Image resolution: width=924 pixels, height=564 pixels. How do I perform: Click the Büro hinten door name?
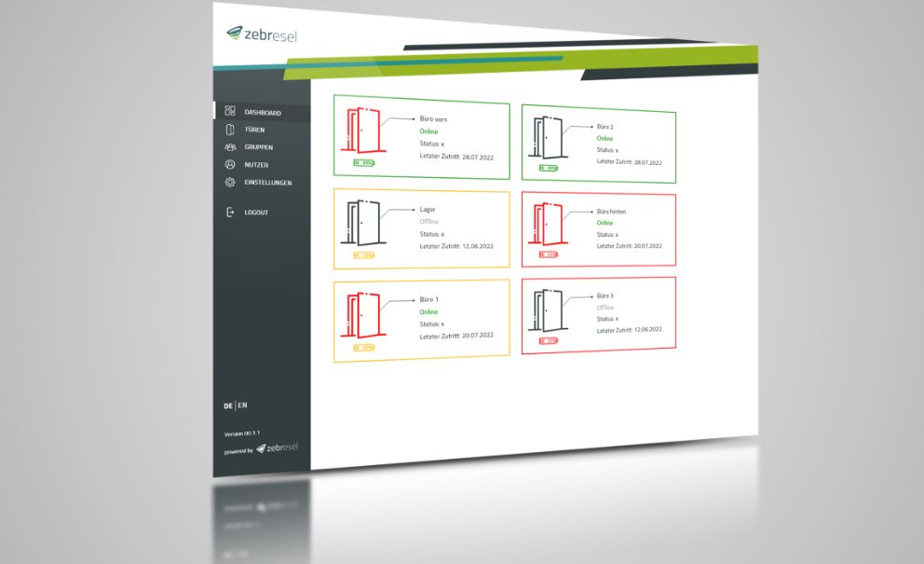pos(611,212)
